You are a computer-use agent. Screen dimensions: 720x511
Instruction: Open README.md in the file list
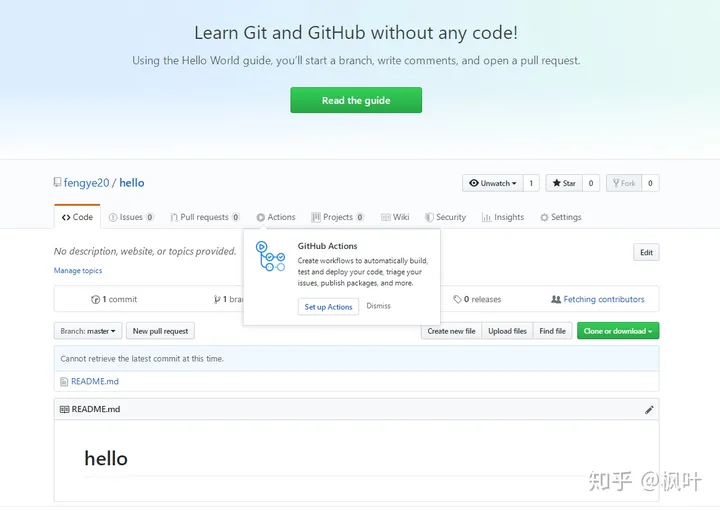point(95,382)
